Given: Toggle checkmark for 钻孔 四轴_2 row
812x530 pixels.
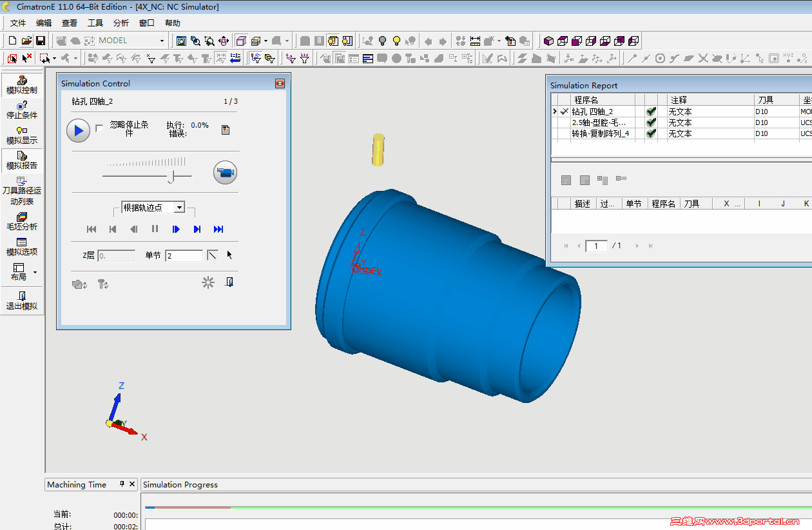Looking at the screenshot, I should click(x=651, y=112).
